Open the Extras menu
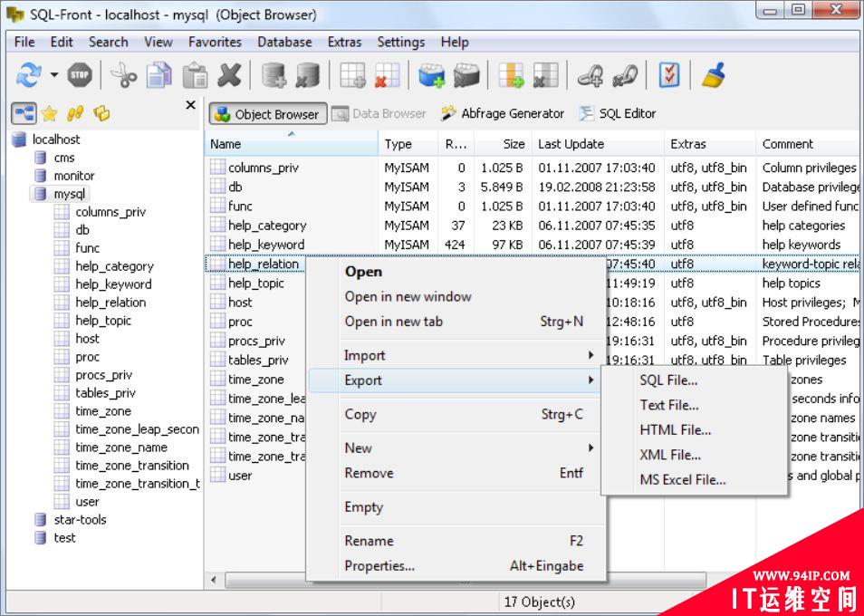Screen dimensions: 864x616 [344, 42]
